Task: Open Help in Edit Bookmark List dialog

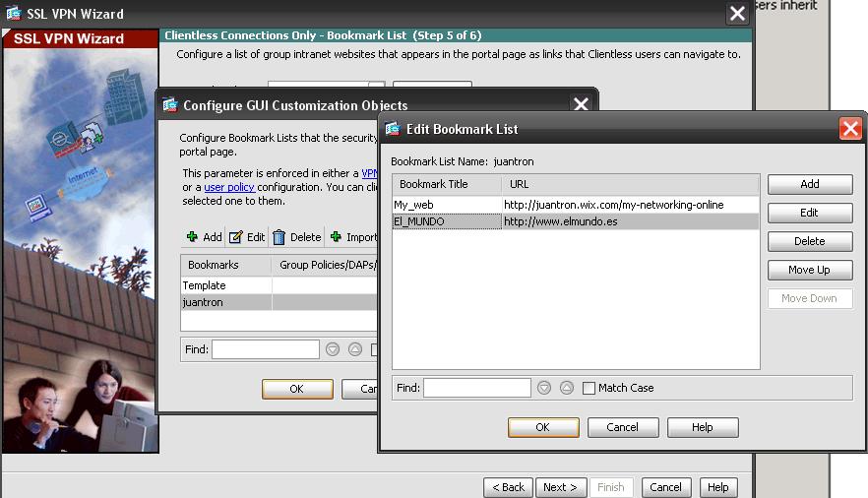Action: 703,427
